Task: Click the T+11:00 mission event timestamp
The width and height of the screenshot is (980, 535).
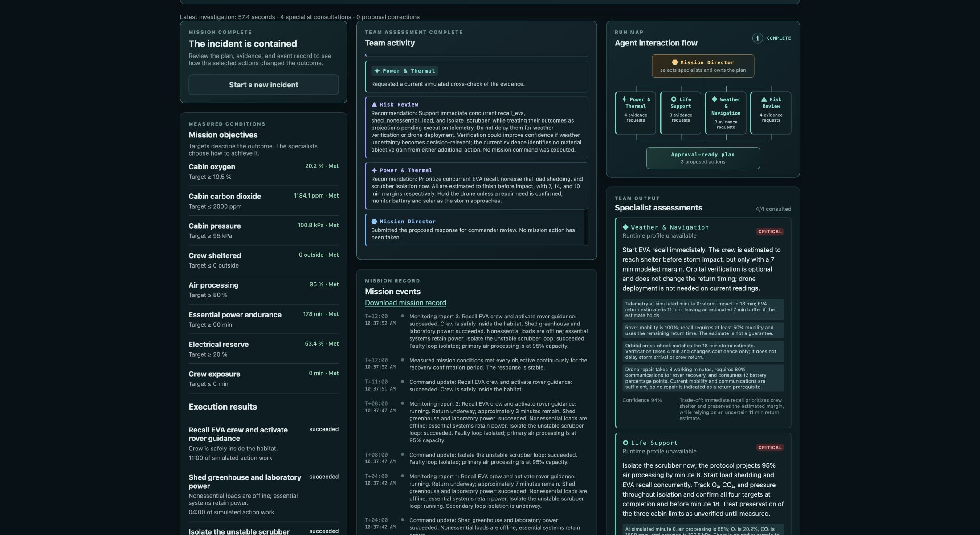Action: [376, 382]
